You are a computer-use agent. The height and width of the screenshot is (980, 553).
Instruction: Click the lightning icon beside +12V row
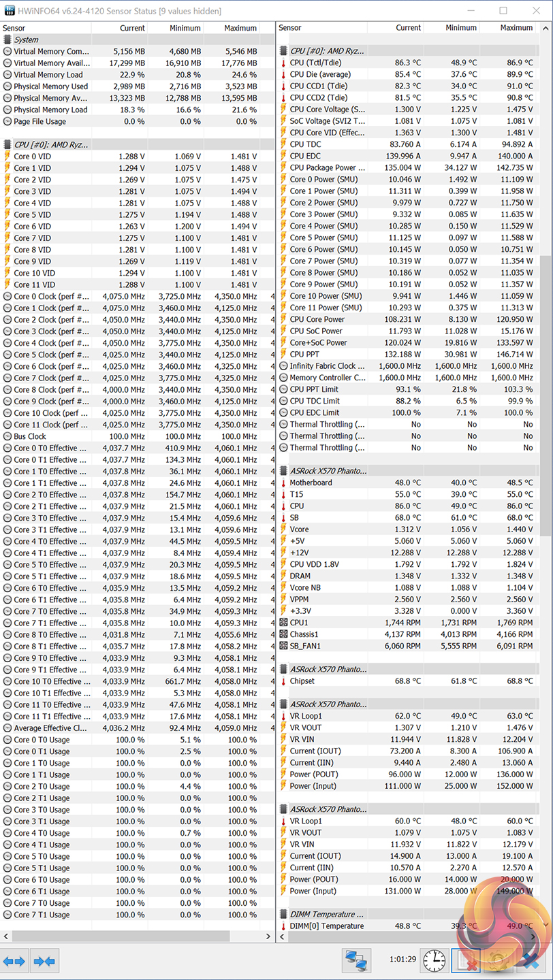coord(283,553)
